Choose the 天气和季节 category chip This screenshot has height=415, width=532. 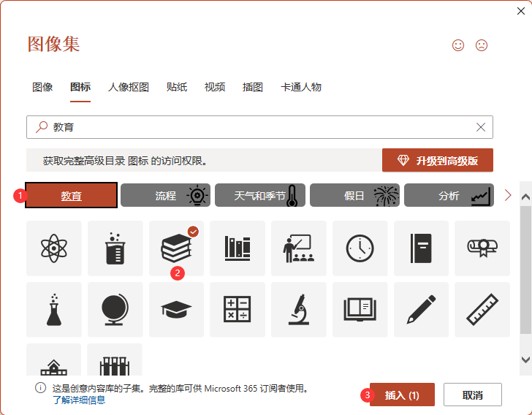(x=260, y=196)
